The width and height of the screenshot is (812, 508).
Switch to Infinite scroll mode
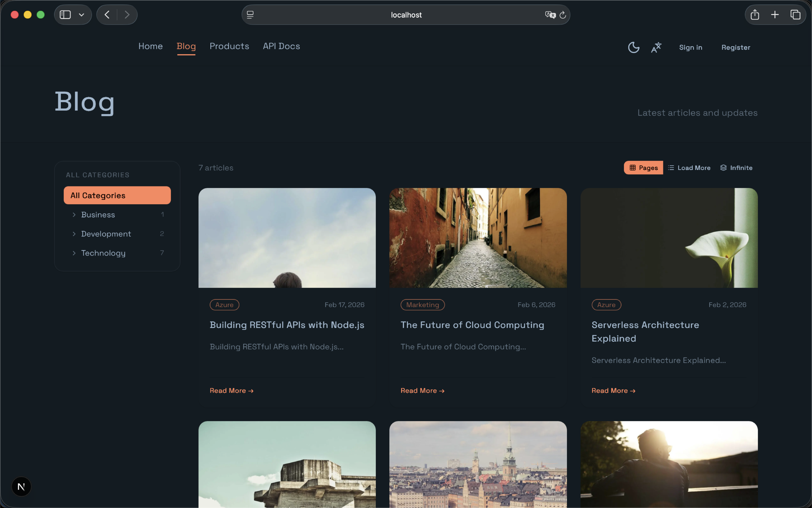pyautogui.click(x=736, y=168)
